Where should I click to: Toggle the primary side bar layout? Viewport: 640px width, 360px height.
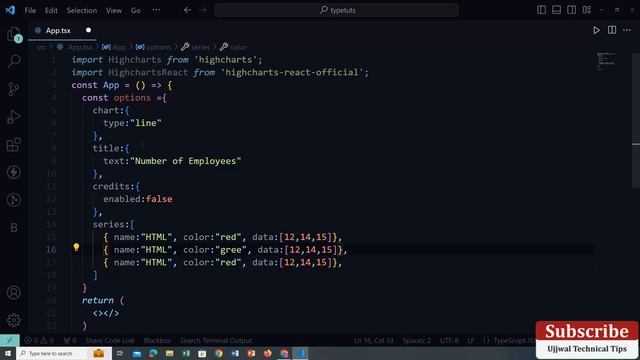[x=541, y=10]
